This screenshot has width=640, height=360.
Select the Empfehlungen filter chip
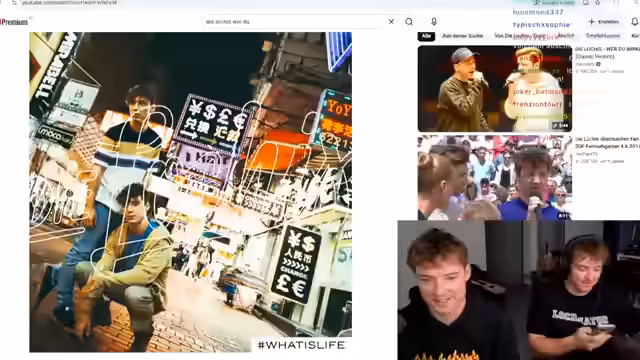click(603, 36)
